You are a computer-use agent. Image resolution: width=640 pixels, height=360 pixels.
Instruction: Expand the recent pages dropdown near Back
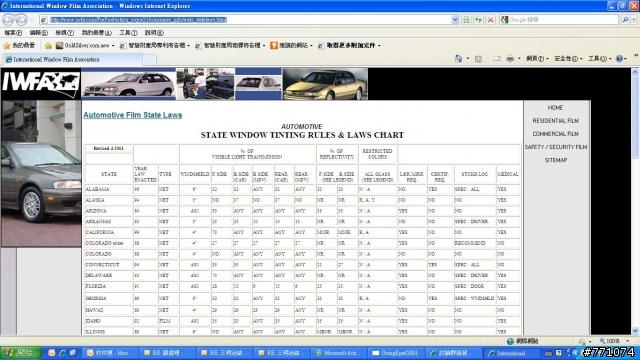click(x=31, y=19)
